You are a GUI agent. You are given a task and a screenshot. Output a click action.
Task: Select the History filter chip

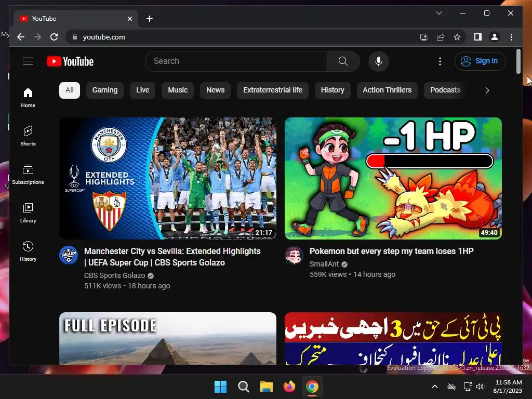coord(332,90)
